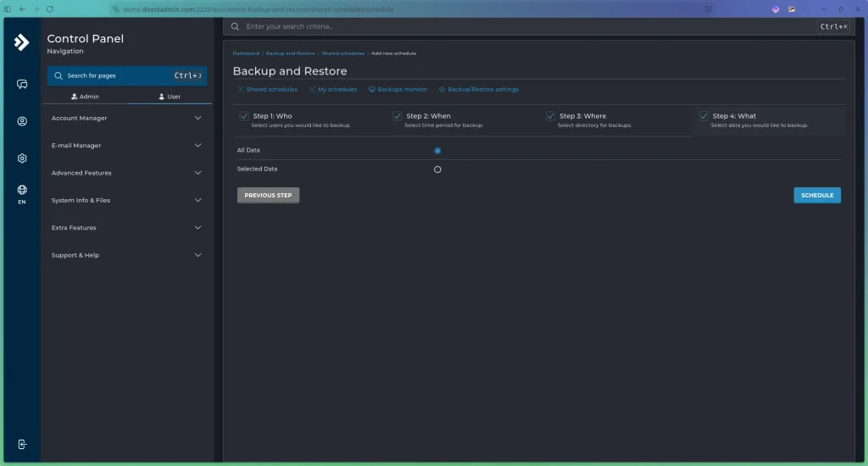Screen dimensions: 868x466
Task: Expand the Support & Help menu
Action: 126,255
